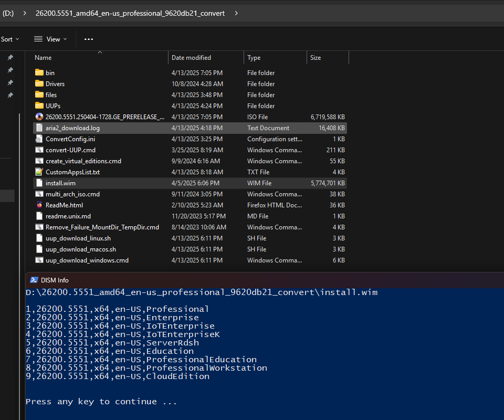Viewport: 504px width, 420px height.
Task: Open the Drivers folder icon
Action: [x=39, y=83]
